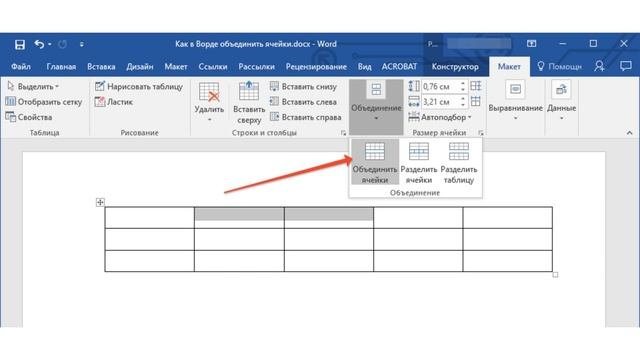Click the distribute columns evenly icon
Image resolution: width=640 pixels, height=360 pixels.
[476, 101]
